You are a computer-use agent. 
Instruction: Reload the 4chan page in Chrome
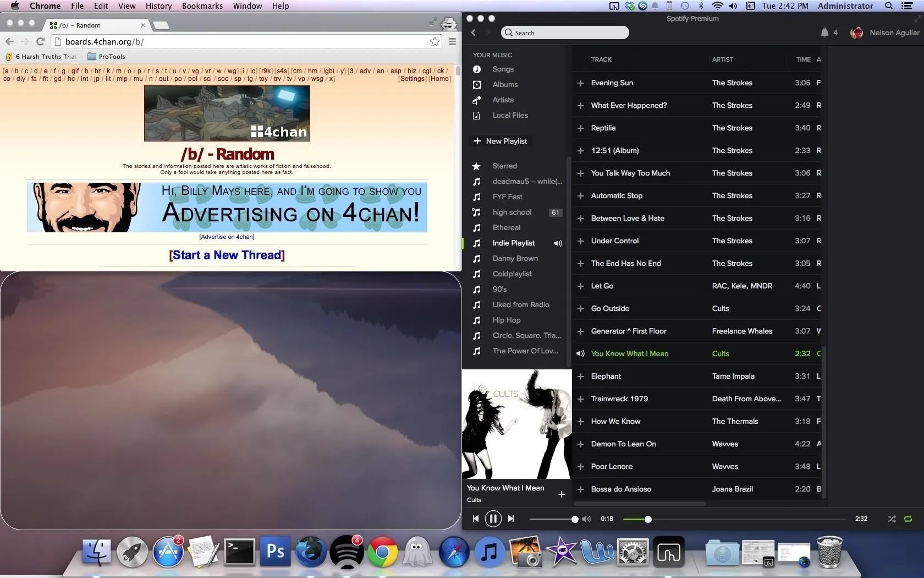tap(40, 41)
